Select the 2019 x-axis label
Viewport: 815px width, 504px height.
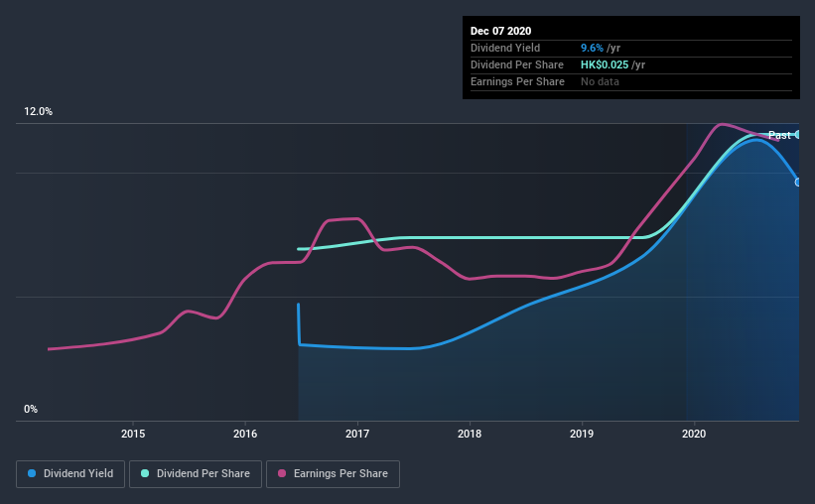pyautogui.click(x=582, y=434)
